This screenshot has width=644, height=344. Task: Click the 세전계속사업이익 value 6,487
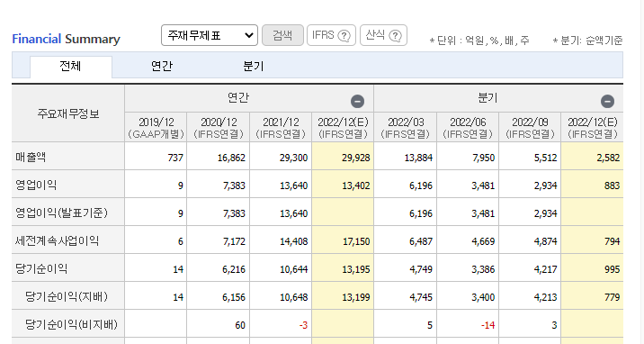point(421,241)
